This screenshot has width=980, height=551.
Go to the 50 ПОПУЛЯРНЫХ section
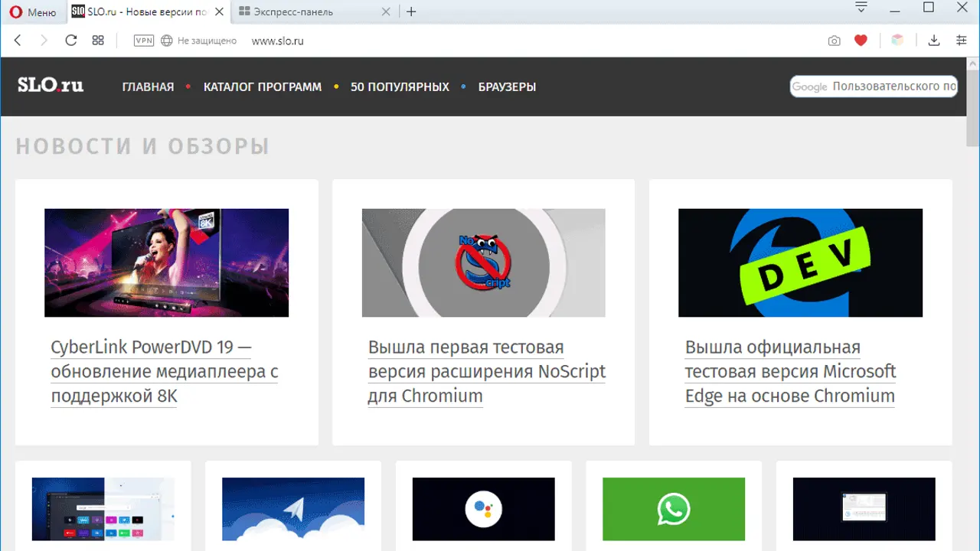pos(400,87)
